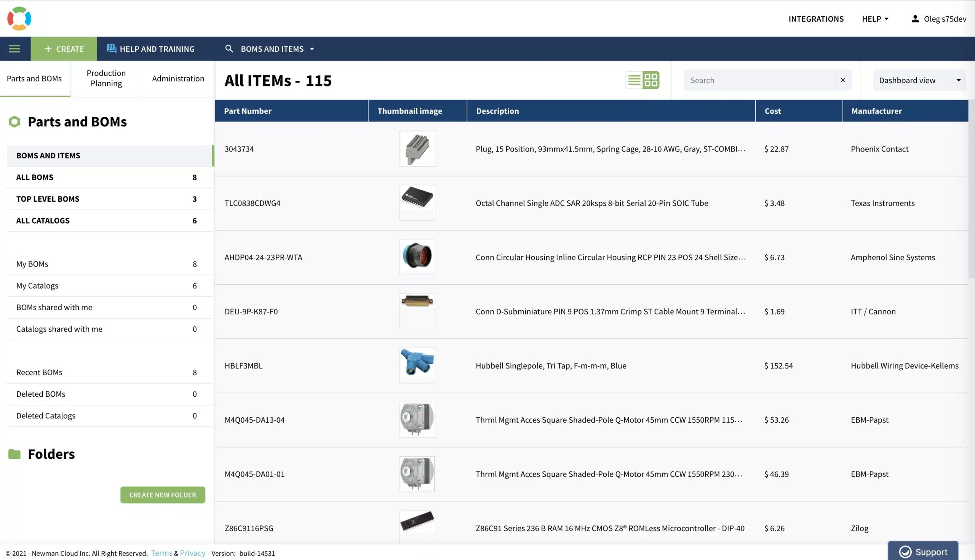Click the Hubbell Singlepole Tri Tap description
This screenshot has width=975, height=560.
pos(551,366)
